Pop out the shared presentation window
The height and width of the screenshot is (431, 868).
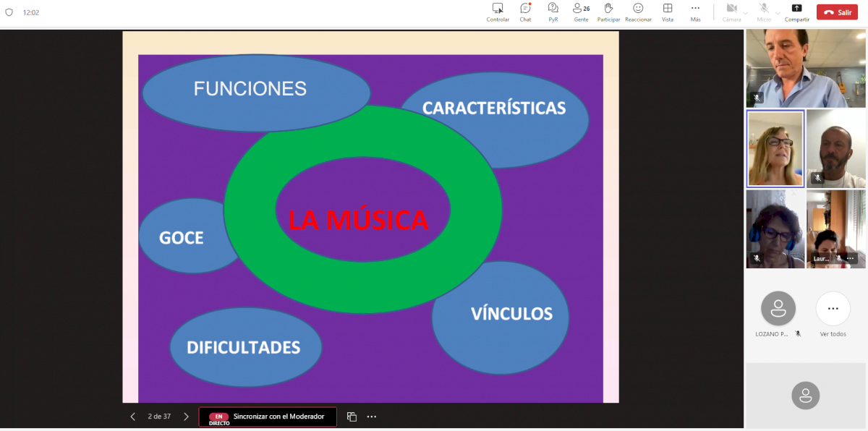click(352, 417)
